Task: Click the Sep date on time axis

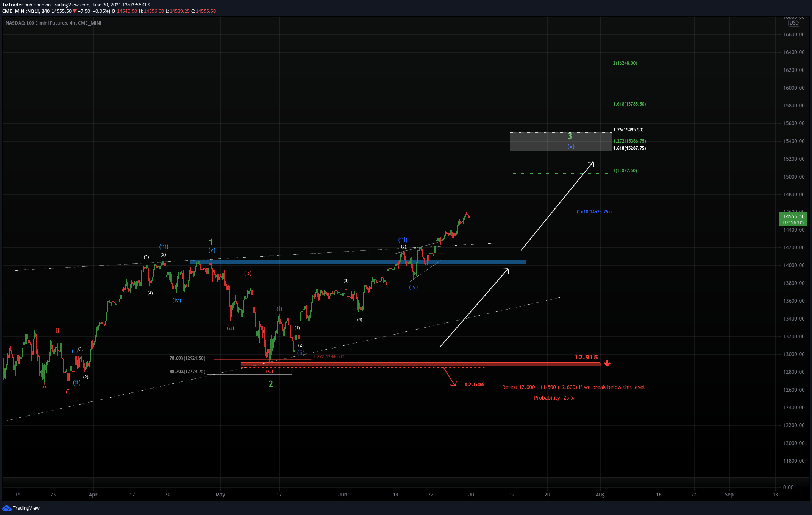Action: point(729,495)
